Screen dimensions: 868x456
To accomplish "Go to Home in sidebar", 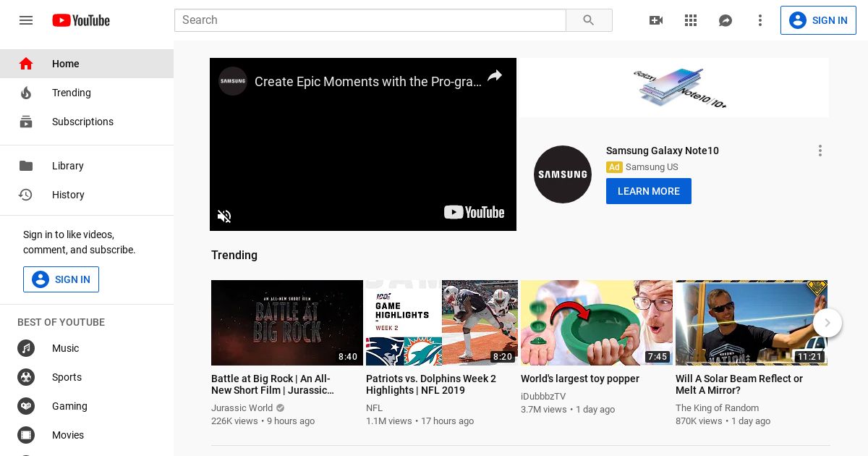I will coord(87,64).
